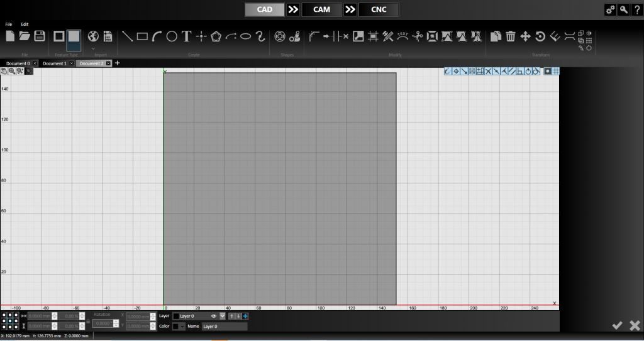Image resolution: width=644 pixels, height=341 pixels.
Task: Click the extend-to-line arrow tool
Action: point(328,36)
